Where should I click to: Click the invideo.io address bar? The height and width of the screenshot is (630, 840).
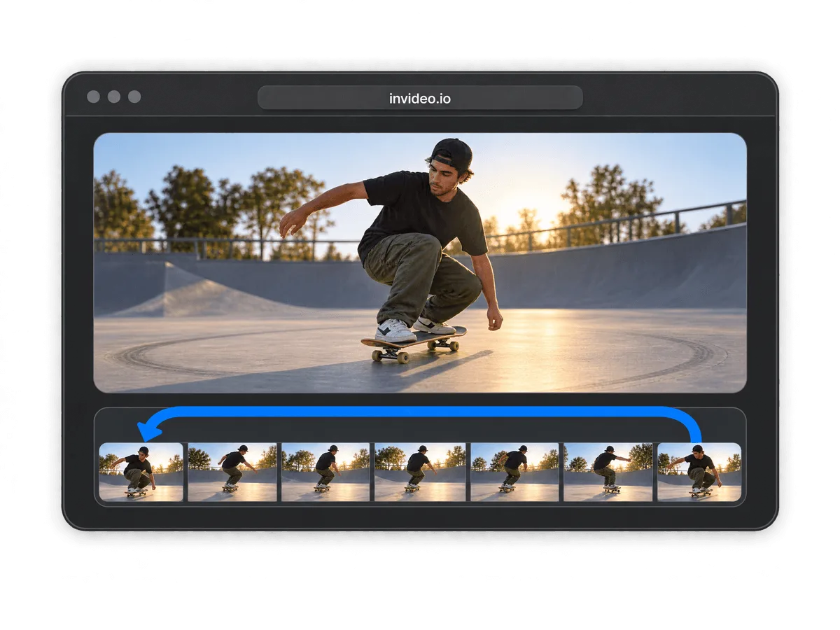(x=420, y=98)
